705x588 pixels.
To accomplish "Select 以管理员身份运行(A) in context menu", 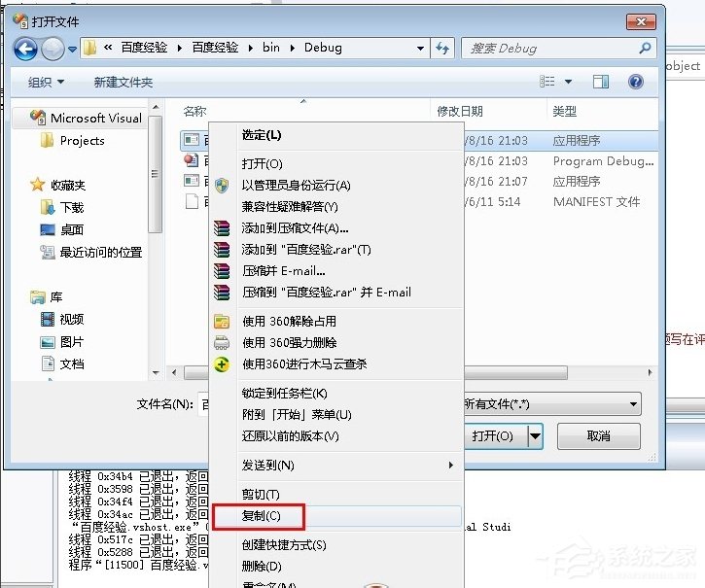I will pos(296,185).
